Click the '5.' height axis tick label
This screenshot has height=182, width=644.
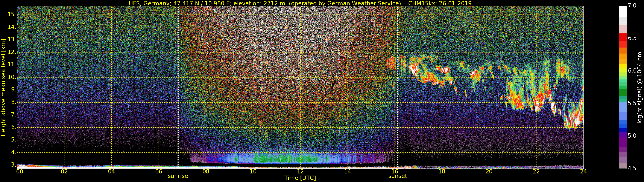(13, 140)
